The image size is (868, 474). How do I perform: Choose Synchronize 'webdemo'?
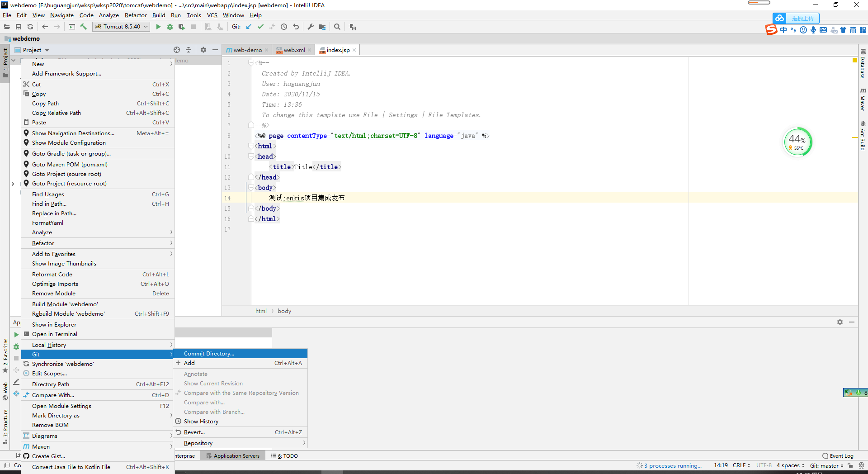tap(98, 364)
